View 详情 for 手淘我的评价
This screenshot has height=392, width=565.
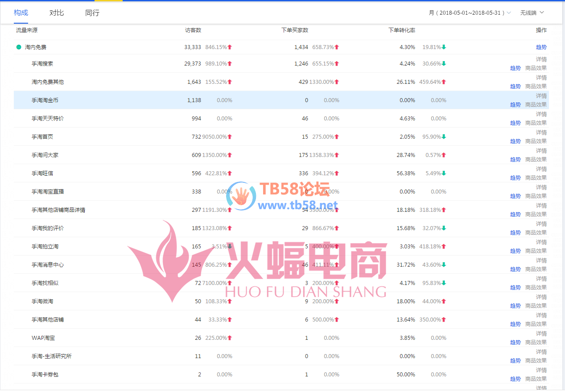tap(541, 224)
